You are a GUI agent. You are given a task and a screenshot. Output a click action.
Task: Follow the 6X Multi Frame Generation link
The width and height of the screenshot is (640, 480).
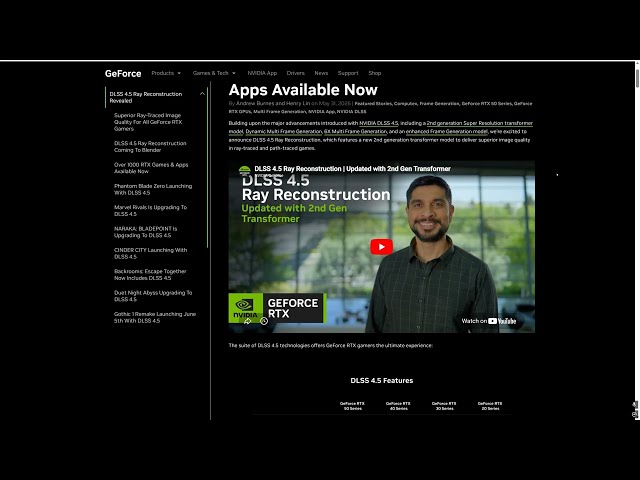pyautogui.click(x=355, y=131)
